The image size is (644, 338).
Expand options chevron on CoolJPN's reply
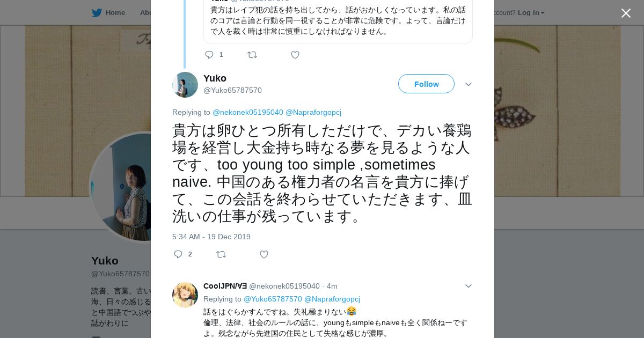point(469,286)
